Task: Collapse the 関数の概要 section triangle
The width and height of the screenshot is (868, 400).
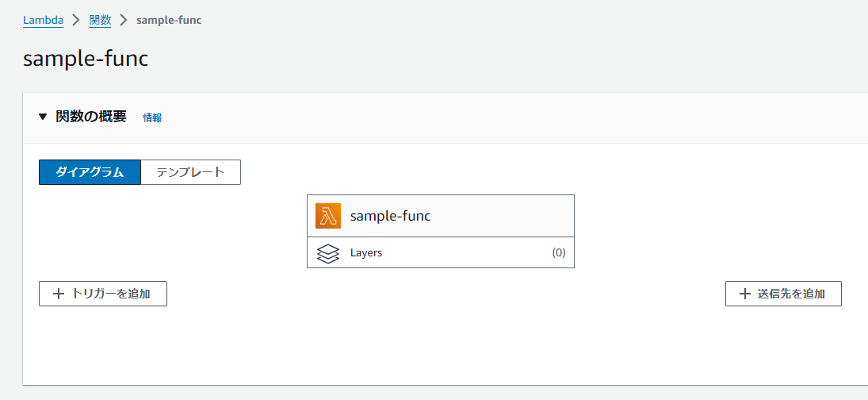Action: pos(44,117)
